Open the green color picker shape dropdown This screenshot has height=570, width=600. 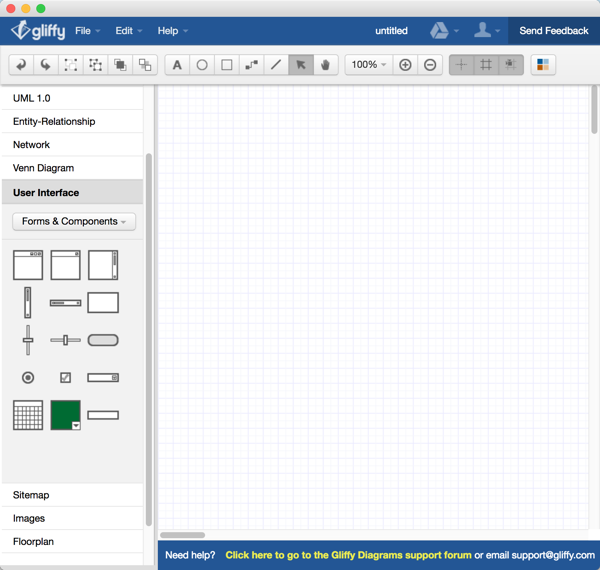point(76,426)
